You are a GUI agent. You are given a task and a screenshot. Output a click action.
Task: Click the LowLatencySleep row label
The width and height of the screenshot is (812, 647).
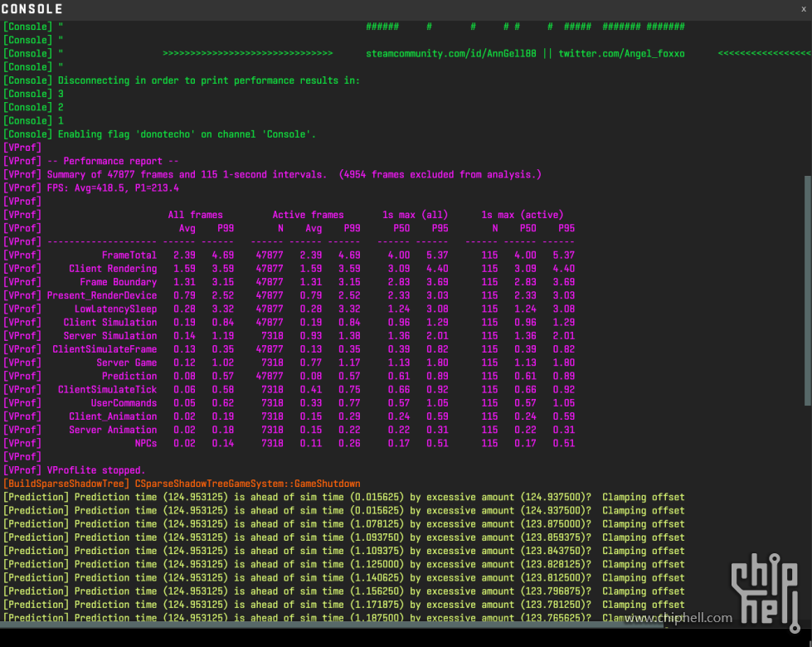coord(115,309)
